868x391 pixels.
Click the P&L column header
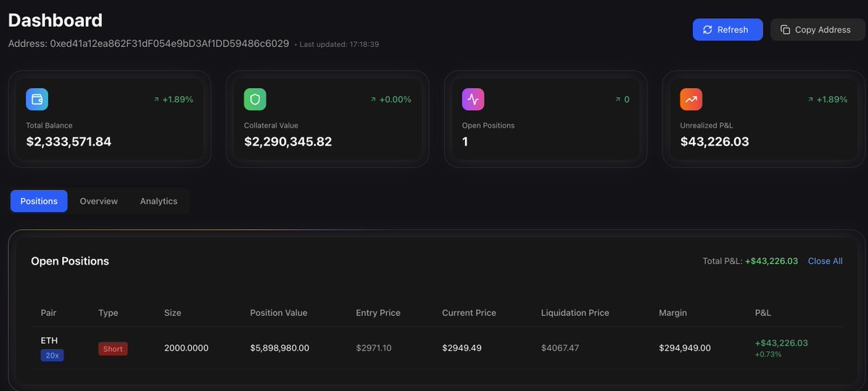[762, 313]
